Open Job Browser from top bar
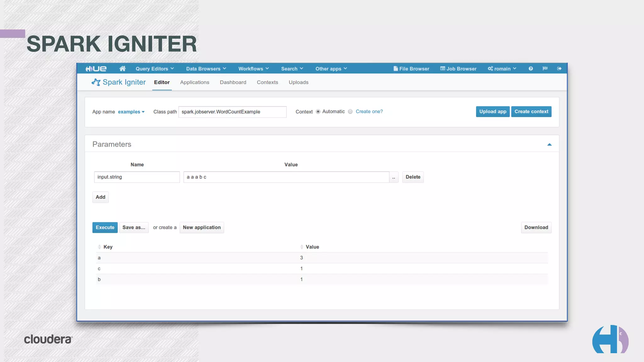 (458, 69)
